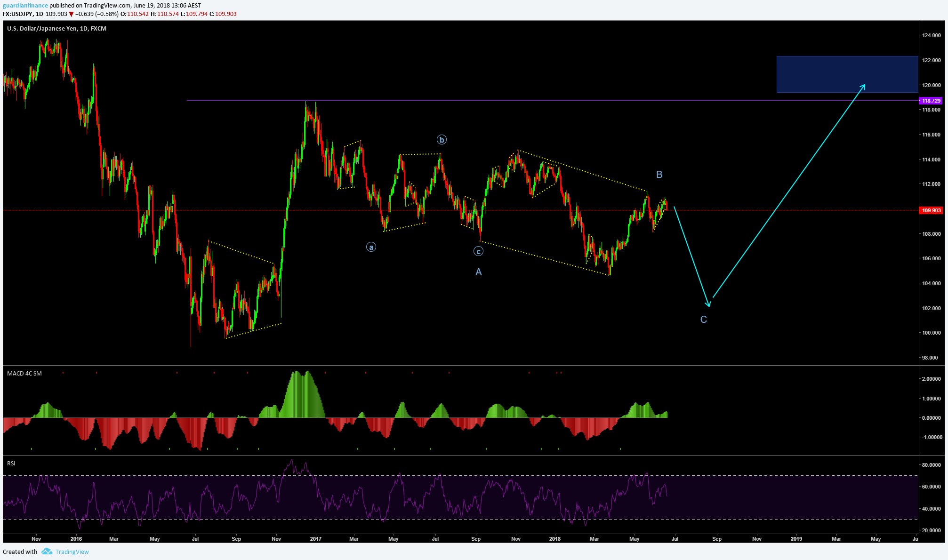Click the 2016 label on time axis
The image size is (948, 560).
coord(76,539)
